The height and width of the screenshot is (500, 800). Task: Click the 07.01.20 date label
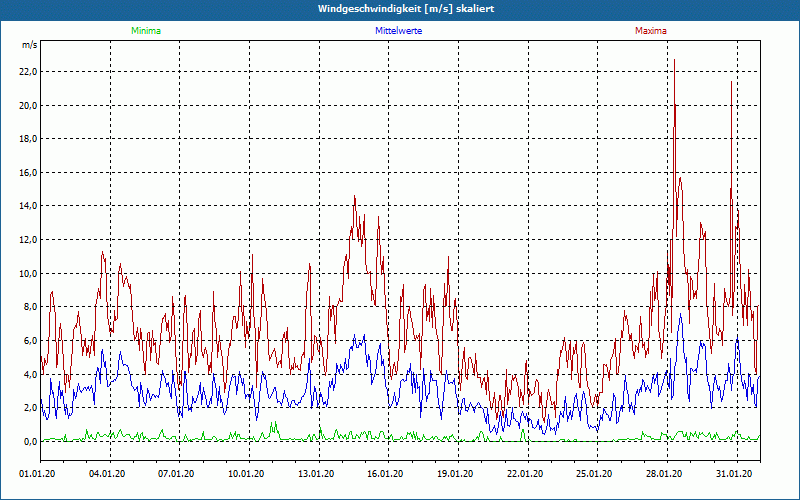point(176,474)
